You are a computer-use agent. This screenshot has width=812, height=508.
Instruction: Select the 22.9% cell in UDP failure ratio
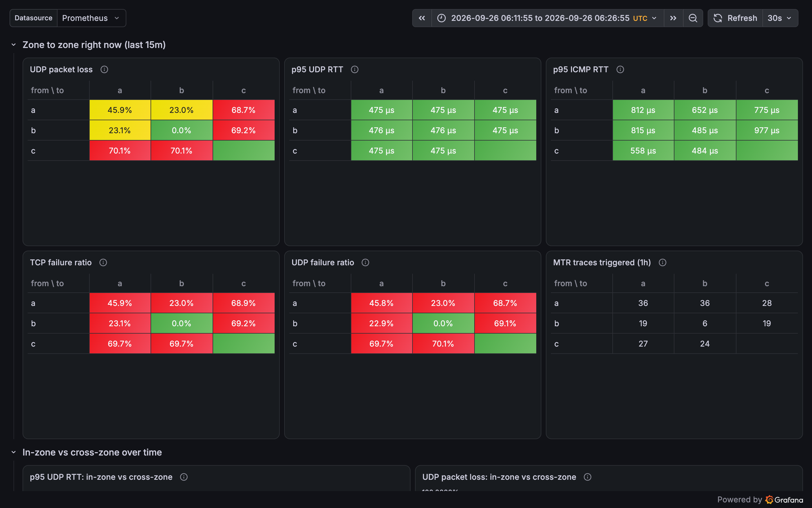[x=381, y=323]
